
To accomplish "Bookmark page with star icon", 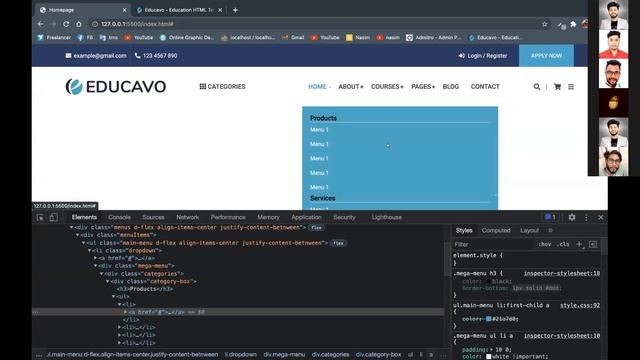I will (544, 24).
